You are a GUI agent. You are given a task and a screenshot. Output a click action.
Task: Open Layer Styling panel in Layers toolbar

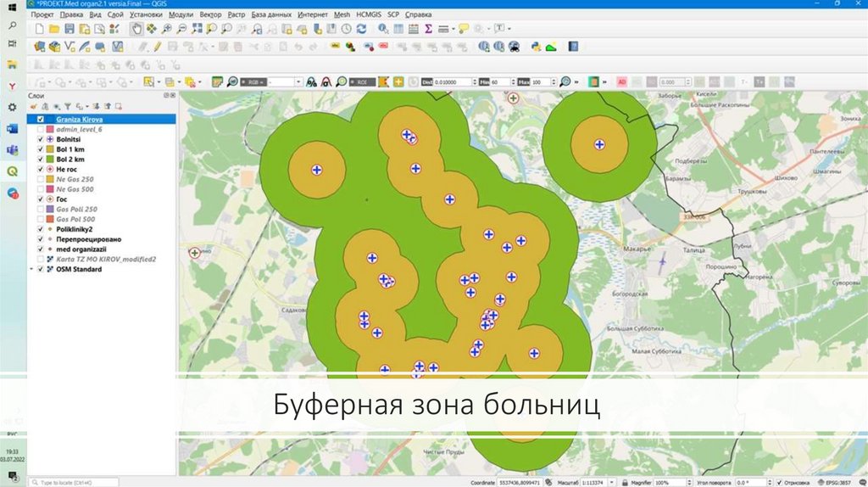tap(34, 106)
